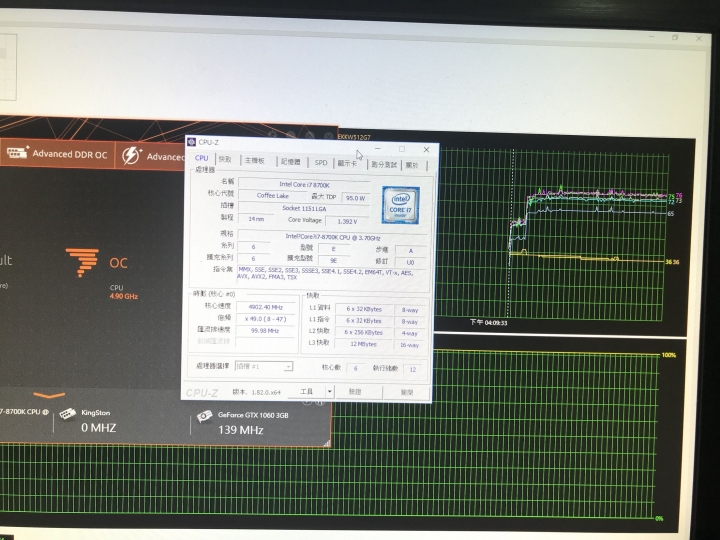Click the EasyTune window resize grip
This screenshot has width=720, height=540.
click(327, 443)
